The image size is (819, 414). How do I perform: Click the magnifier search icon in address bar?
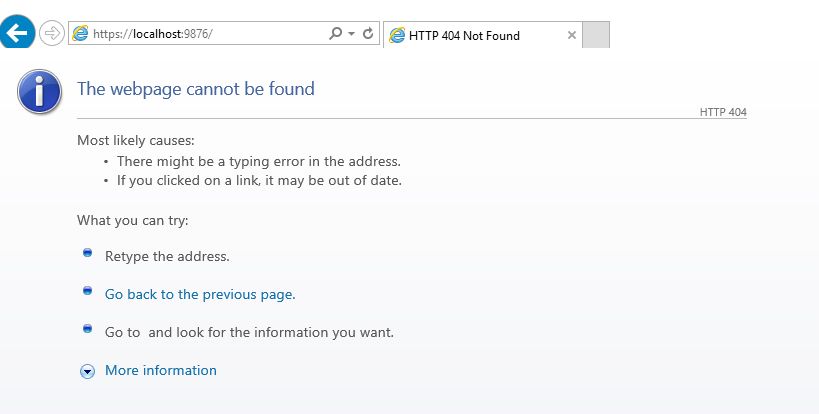(335, 33)
